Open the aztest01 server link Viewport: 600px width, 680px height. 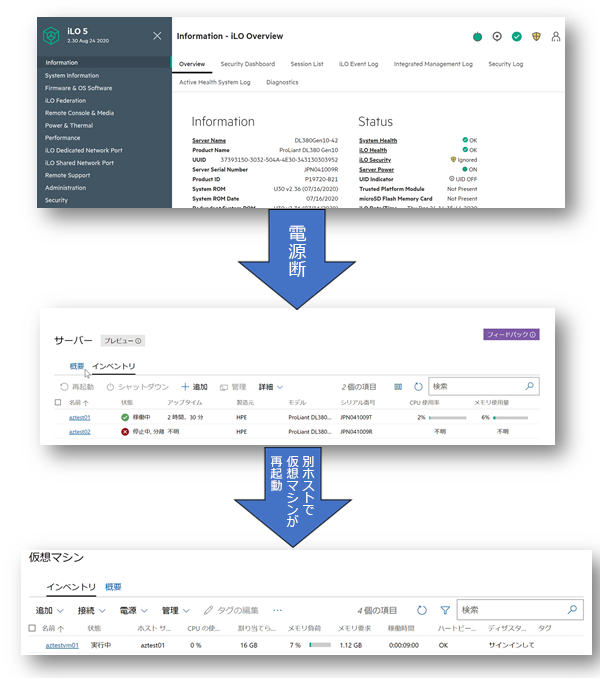coord(80,418)
